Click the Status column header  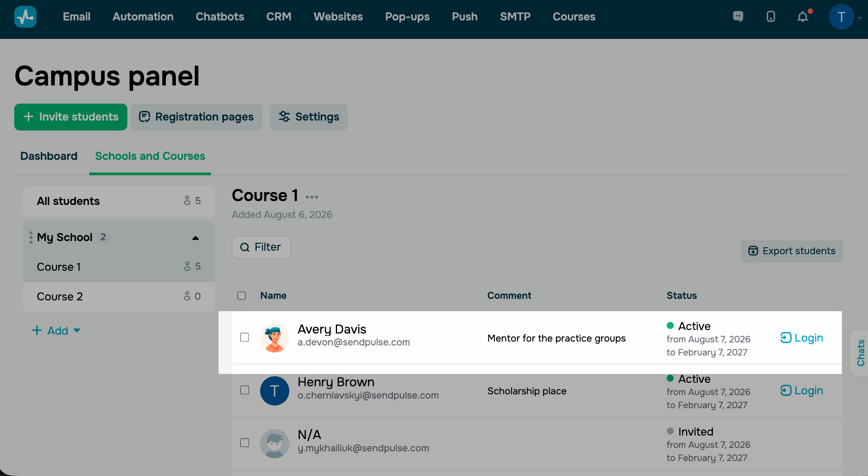click(682, 296)
